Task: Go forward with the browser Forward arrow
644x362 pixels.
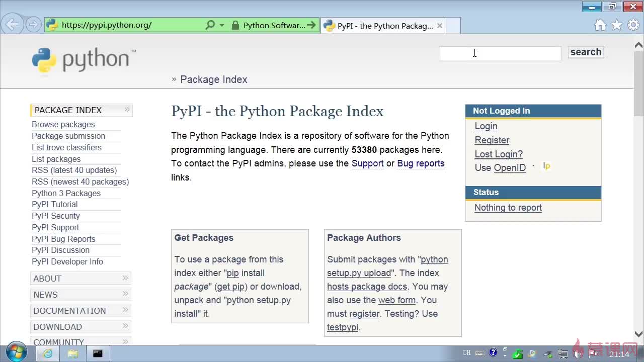Action: pos(33,25)
